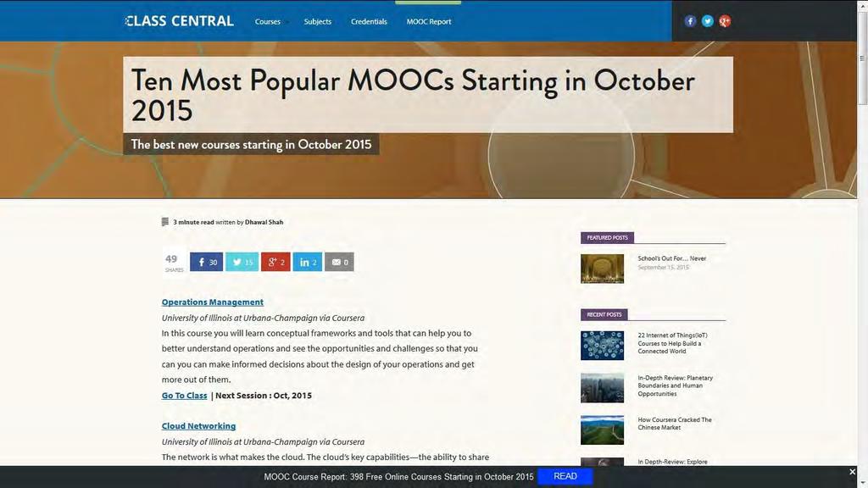Open Class Central Facebook page icon

click(x=690, y=21)
